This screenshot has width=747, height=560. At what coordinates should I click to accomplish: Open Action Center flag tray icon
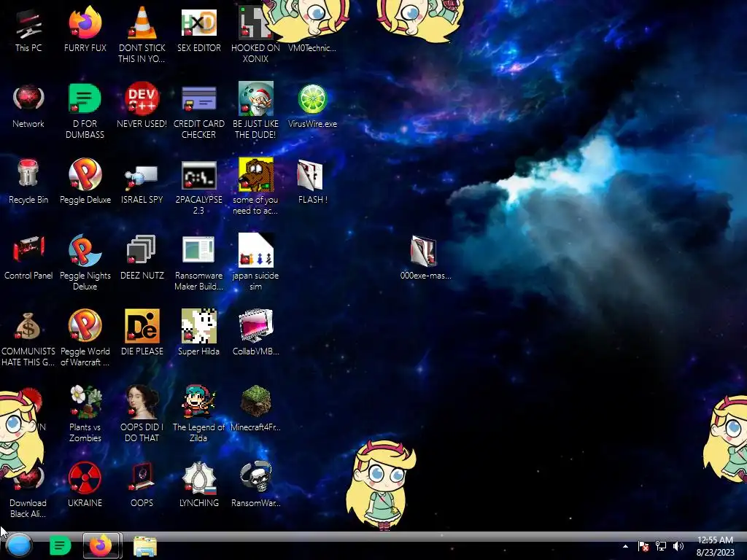(x=643, y=546)
